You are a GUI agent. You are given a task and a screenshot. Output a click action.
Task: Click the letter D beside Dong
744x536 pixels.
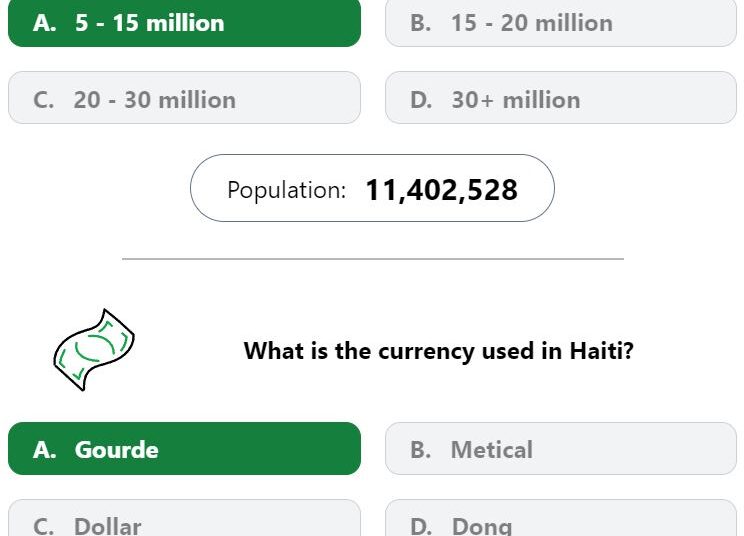pyautogui.click(x=421, y=525)
